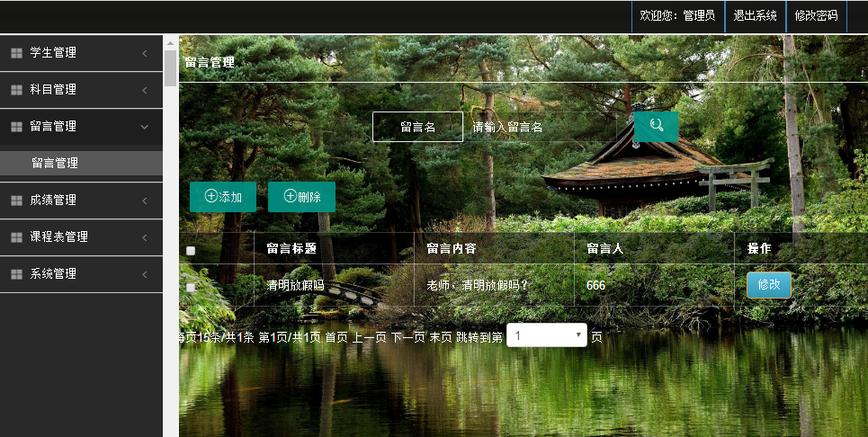Click the grid icon beside 科目管理

[16, 90]
